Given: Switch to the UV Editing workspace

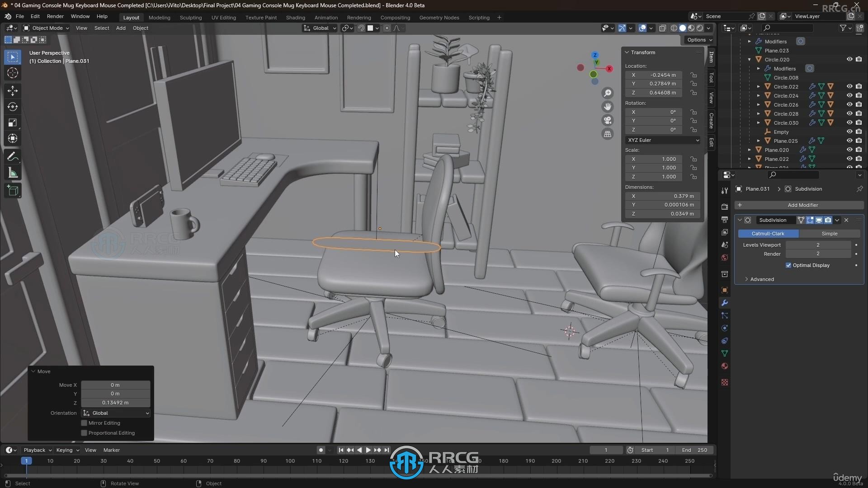Looking at the screenshot, I should click(224, 18).
